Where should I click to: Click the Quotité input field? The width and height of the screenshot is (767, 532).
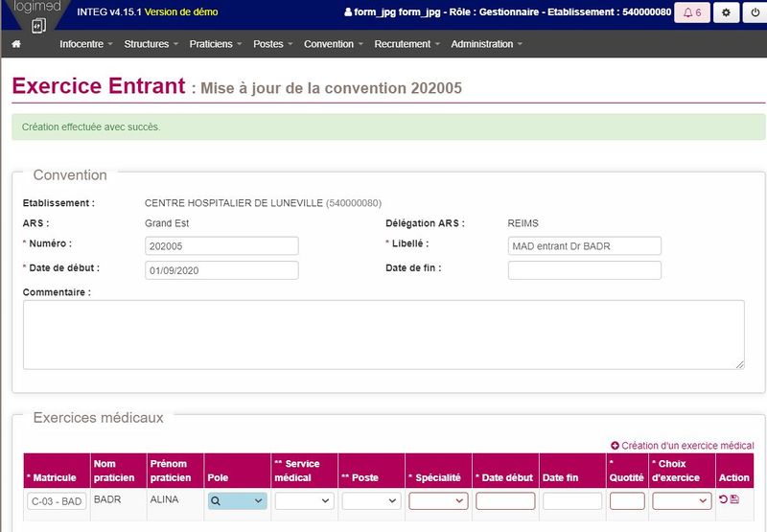pos(627,500)
